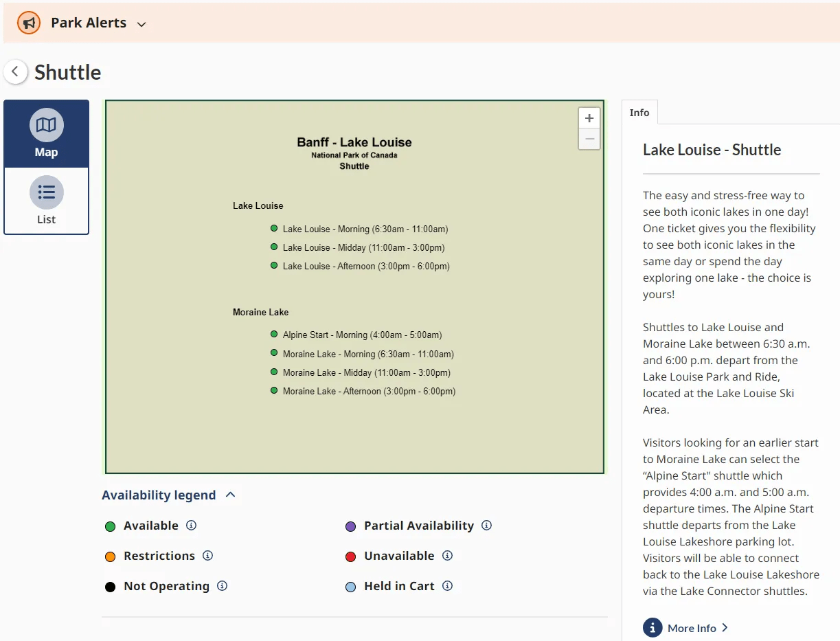Click the red Unavailable legend swatch
This screenshot has width=840, height=641.
[x=350, y=556]
